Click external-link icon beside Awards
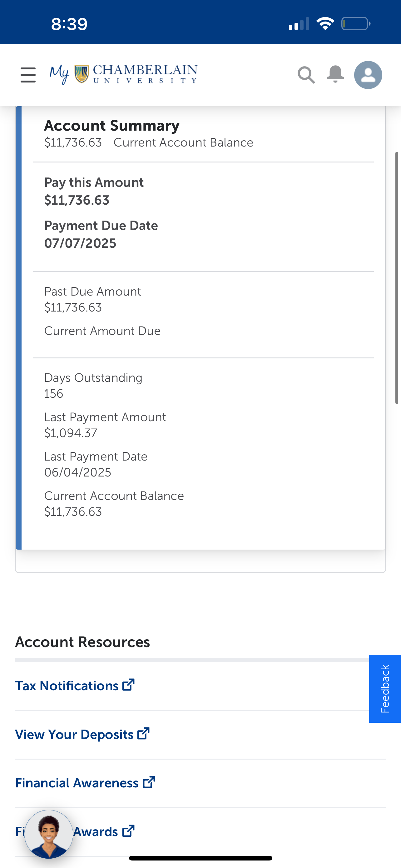This screenshot has width=401, height=868. 128,831
